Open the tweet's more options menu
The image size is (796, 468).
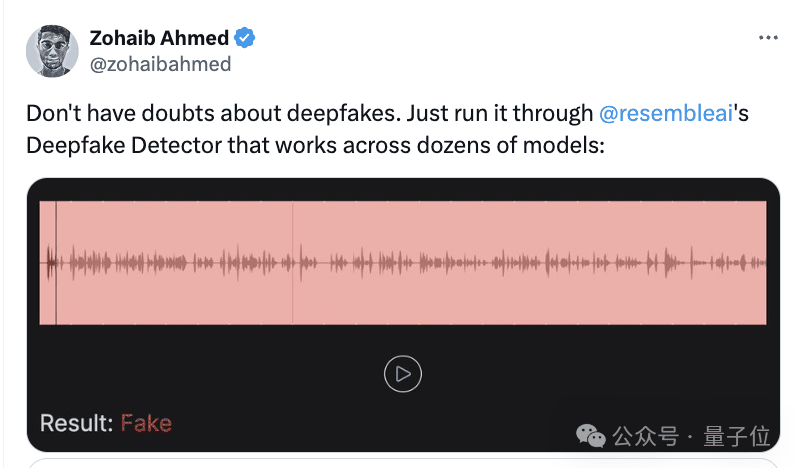[767, 38]
